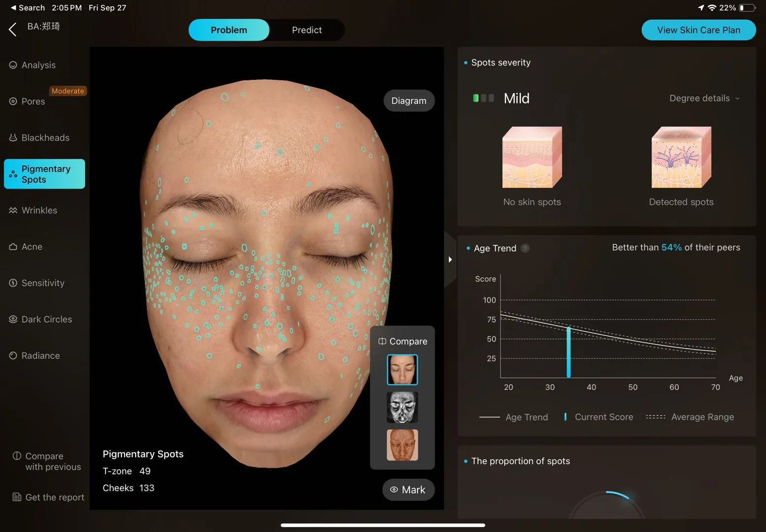Switch to the Problem tab
Viewport: 766px width, 532px height.
click(229, 30)
